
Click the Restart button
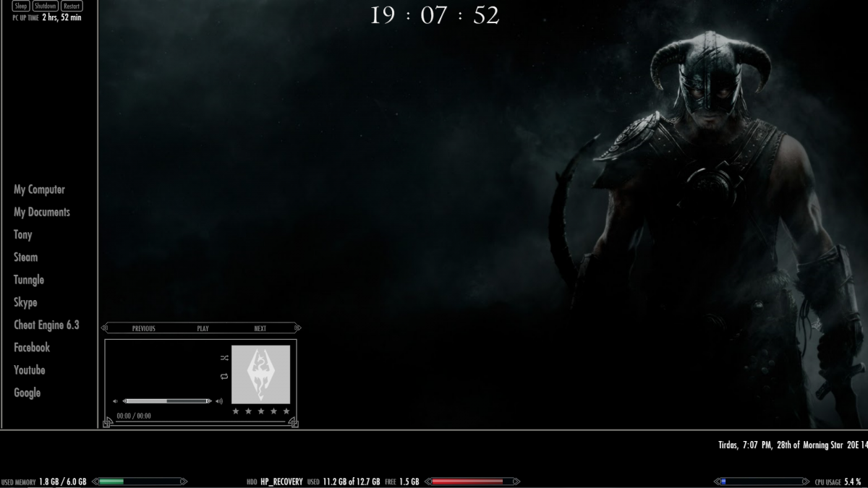point(72,6)
